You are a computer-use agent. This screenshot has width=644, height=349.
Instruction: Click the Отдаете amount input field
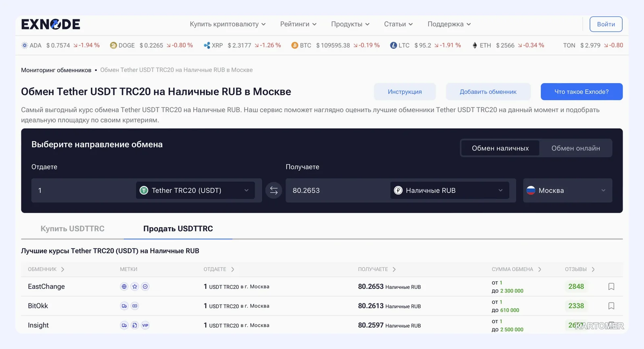(x=83, y=190)
